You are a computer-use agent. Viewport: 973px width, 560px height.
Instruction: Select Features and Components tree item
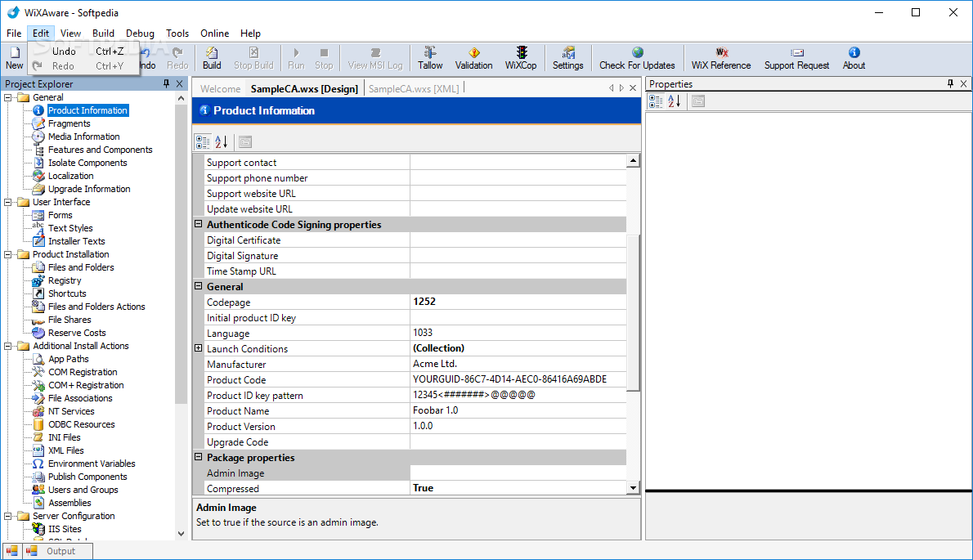tap(101, 150)
